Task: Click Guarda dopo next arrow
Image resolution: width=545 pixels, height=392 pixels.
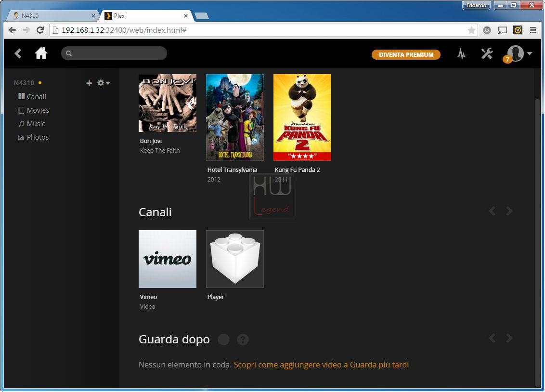Action: coord(509,338)
